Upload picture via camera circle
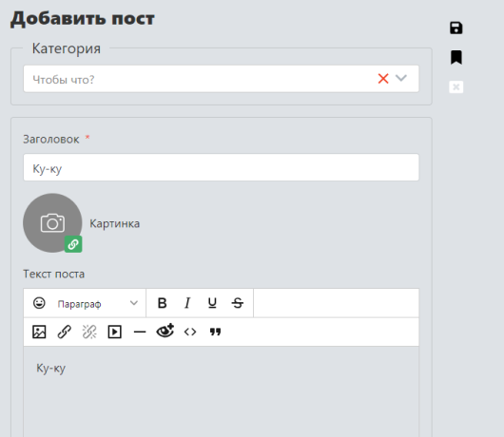Viewport: 504px width, 437px height. tap(52, 223)
